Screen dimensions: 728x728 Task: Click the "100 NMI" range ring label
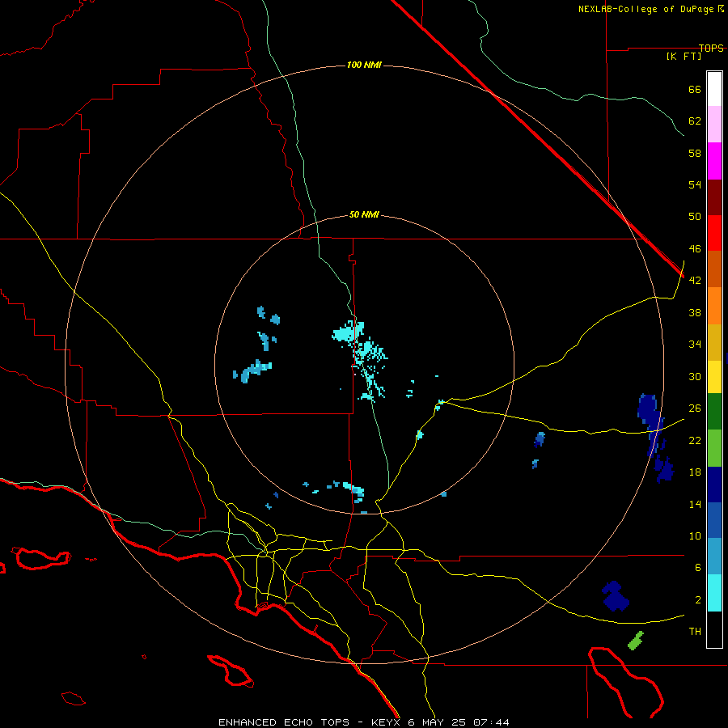(x=364, y=65)
